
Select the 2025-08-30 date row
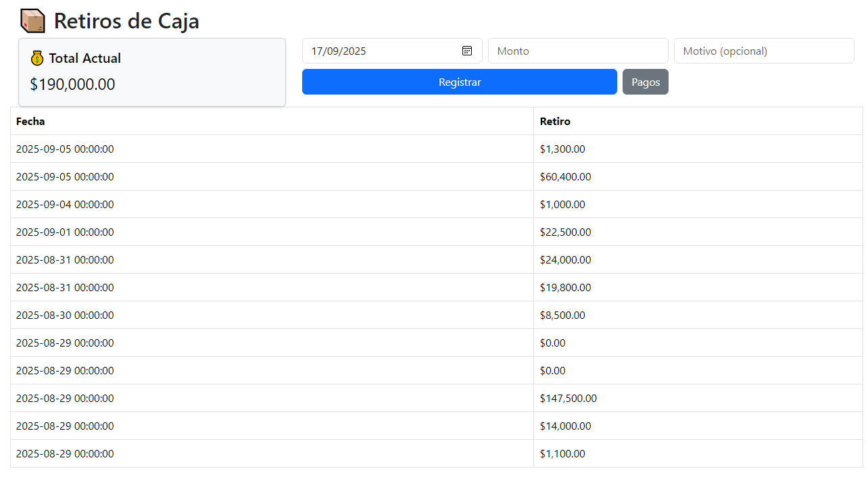pyautogui.click(x=65, y=316)
